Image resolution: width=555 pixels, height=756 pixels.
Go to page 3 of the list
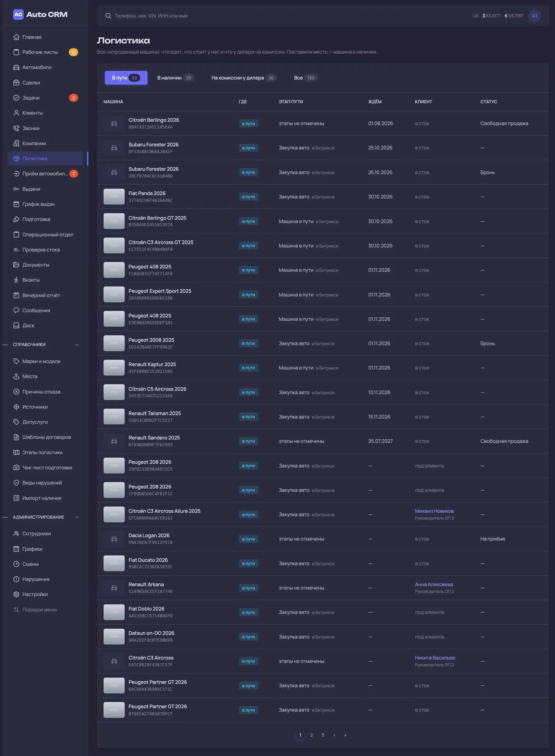point(323,735)
